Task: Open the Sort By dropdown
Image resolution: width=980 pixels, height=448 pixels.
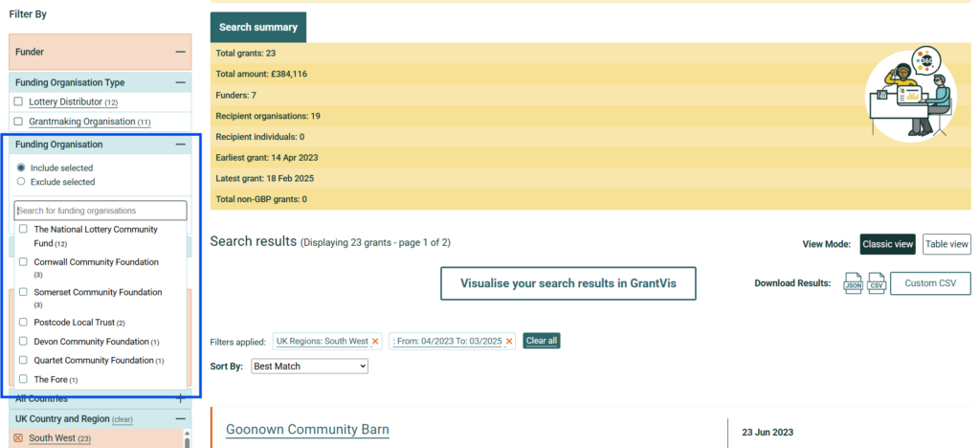Action: [x=309, y=366]
